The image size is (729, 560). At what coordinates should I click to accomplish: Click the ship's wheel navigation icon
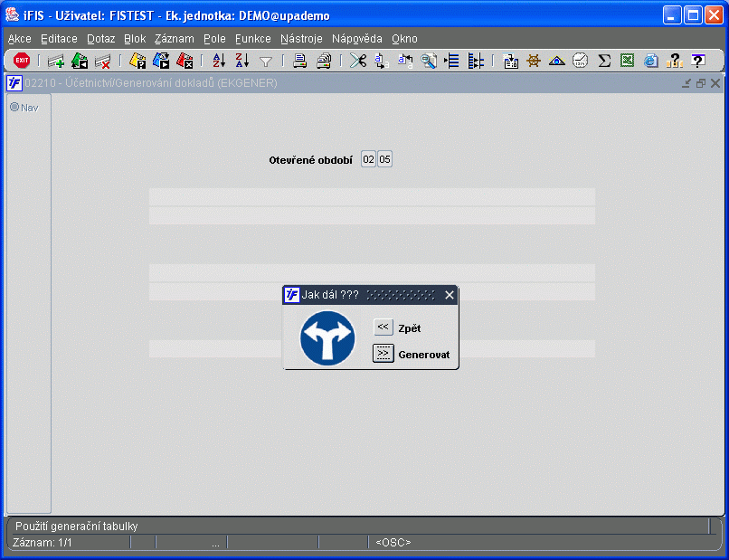[x=534, y=61]
